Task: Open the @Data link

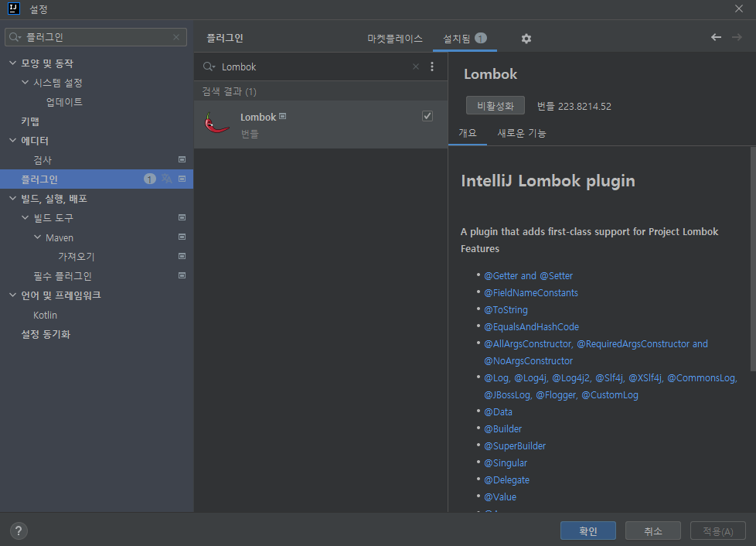Action: click(x=498, y=412)
